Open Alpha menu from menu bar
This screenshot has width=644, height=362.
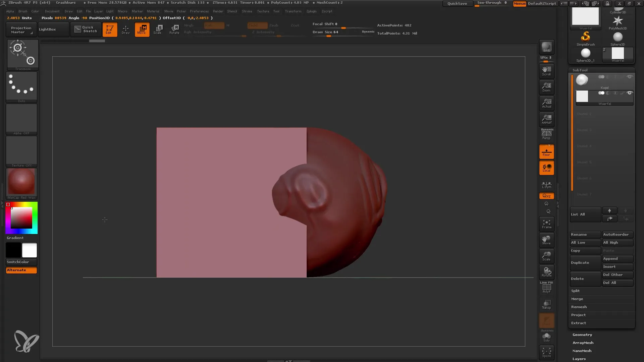pos(10,11)
